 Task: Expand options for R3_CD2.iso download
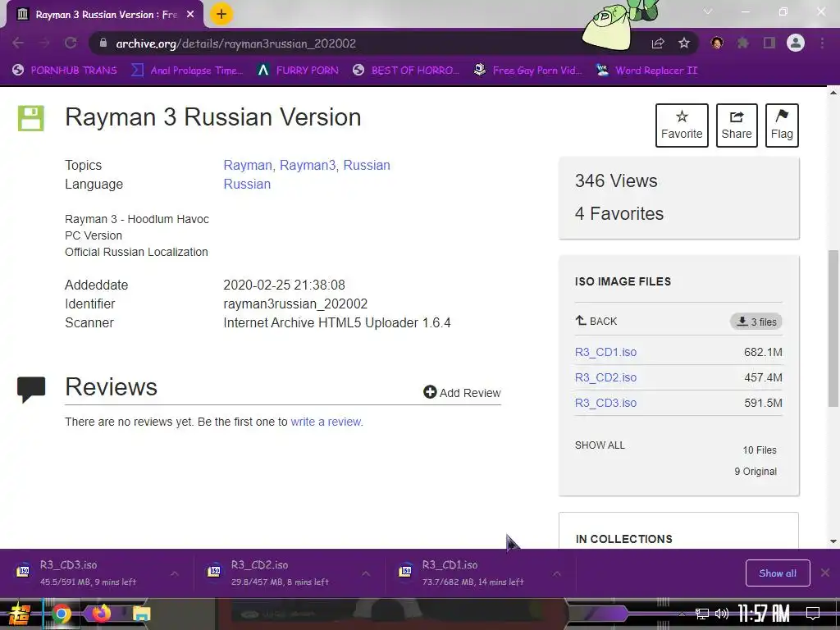366,573
